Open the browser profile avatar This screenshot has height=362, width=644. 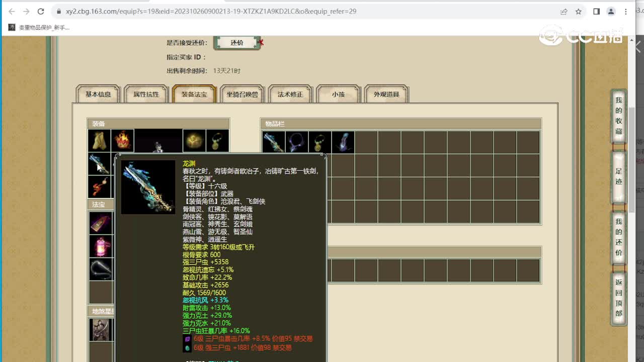611,11
